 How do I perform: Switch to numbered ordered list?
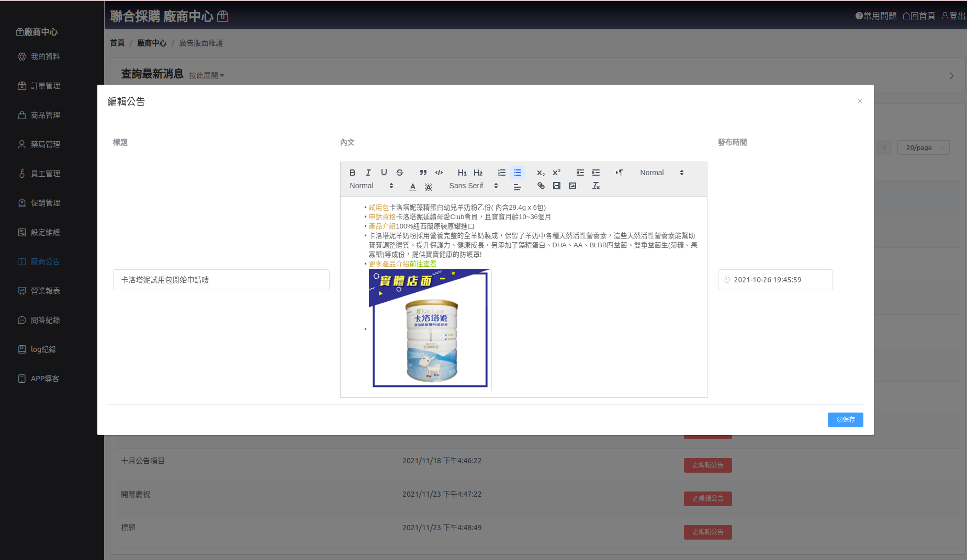coord(502,173)
